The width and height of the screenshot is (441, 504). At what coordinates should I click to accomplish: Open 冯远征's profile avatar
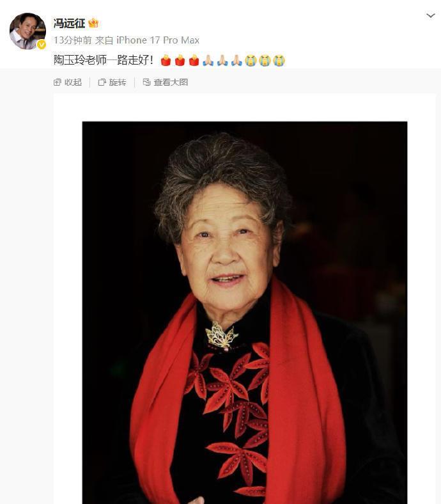click(x=27, y=31)
